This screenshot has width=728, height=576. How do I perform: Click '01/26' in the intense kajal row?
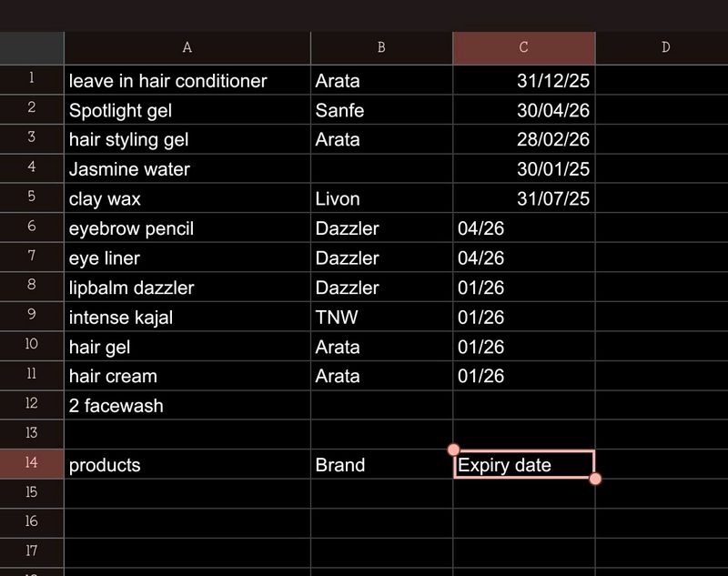pyautogui.click(x=524, y=318)
